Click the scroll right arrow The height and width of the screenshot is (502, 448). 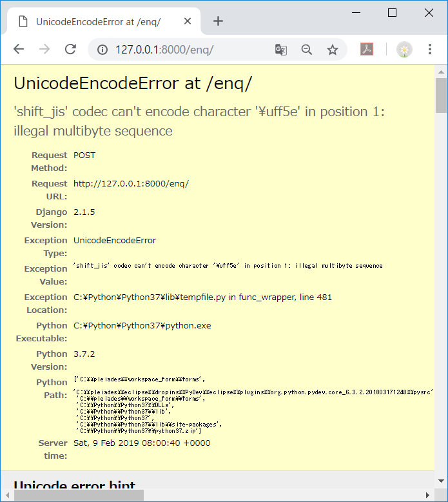tap(427, 495)
